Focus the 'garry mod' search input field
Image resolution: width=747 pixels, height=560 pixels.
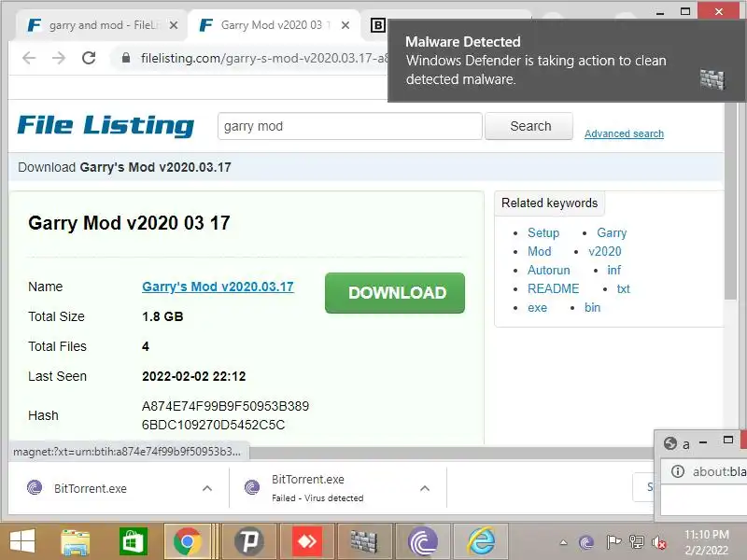click(x=349, y=126)
